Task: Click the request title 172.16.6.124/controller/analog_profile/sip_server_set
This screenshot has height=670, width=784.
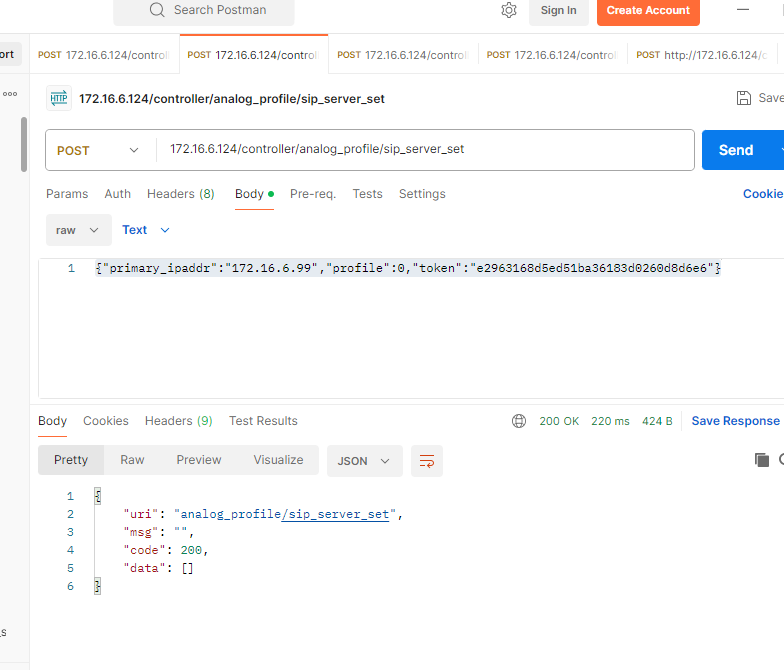Action: pos(232,99)
